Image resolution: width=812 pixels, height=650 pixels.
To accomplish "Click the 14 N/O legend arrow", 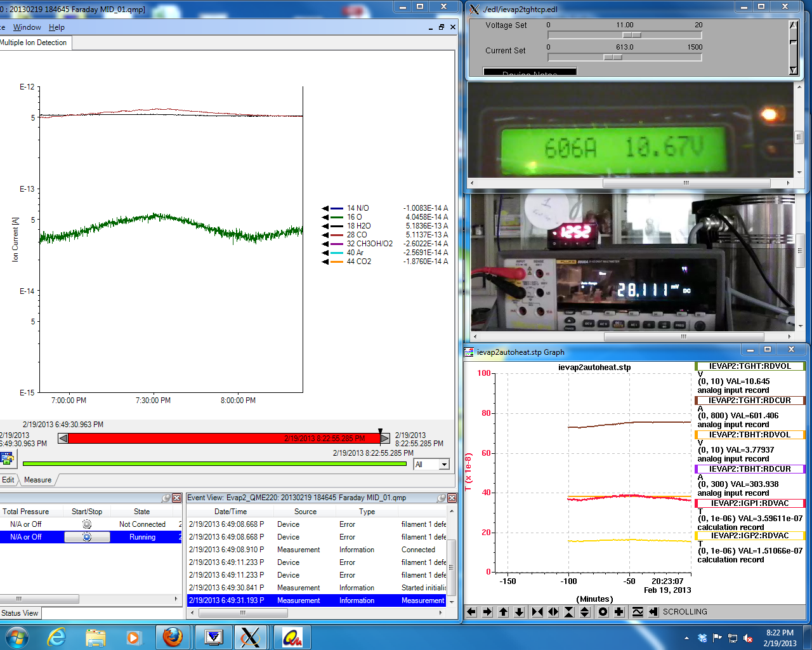I will click(325, 208).
